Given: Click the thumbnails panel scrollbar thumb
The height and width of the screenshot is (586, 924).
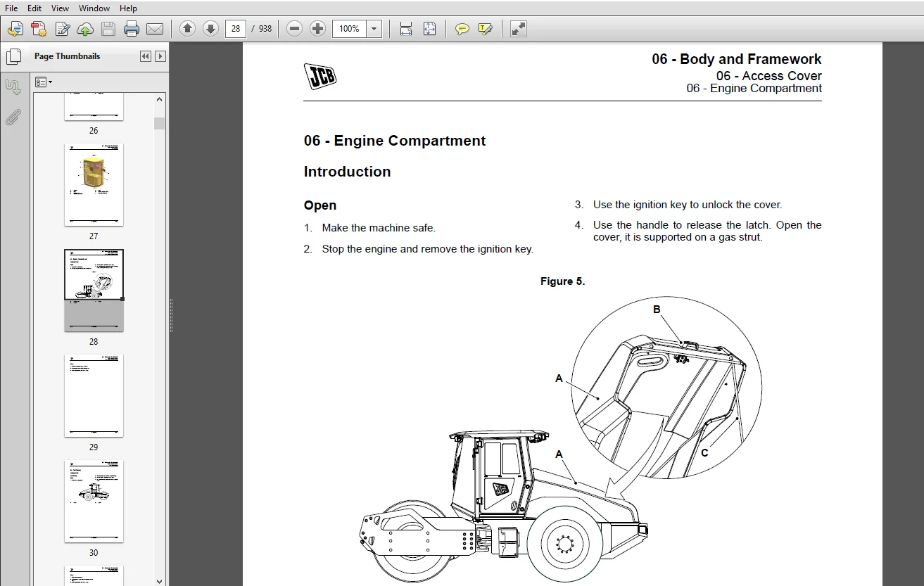Looking at the screenshot, I should pyautogui.click(x=160, y=123).
